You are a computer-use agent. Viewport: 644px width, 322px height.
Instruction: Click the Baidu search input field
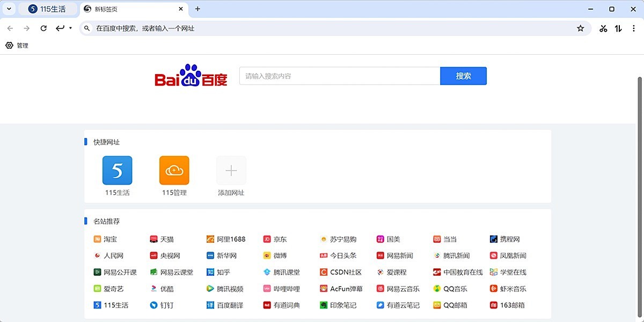pyautogui.click(x=339, y=76)
